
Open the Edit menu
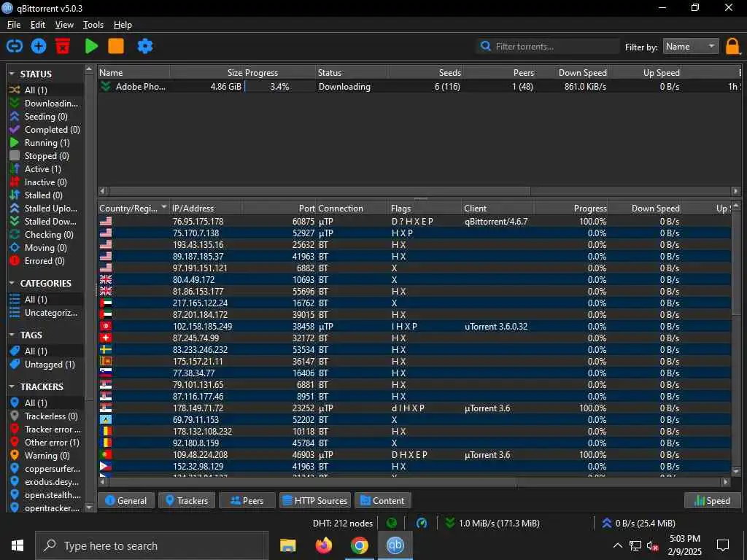pyautogui.click(x=38, y=25)
